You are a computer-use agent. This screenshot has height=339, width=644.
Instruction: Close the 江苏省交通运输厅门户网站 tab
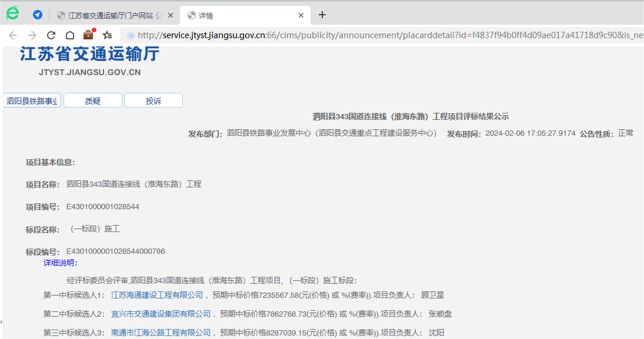(x=170, y=15)
